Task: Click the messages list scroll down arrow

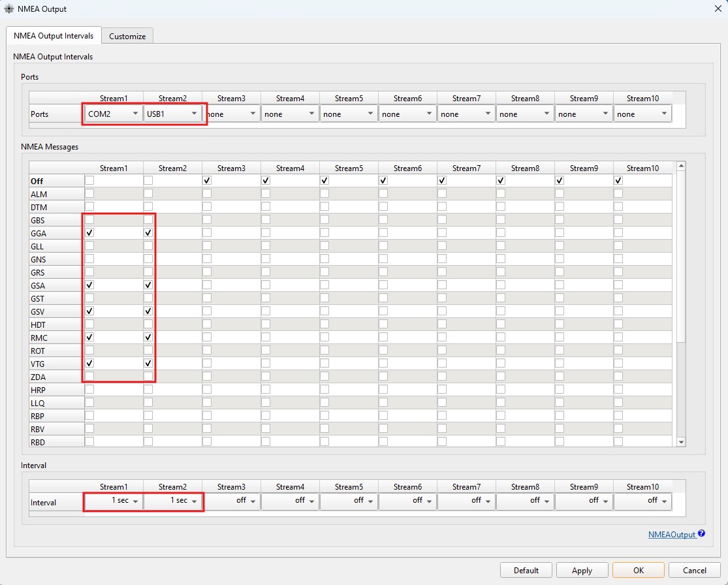Action: click(681, 442)
